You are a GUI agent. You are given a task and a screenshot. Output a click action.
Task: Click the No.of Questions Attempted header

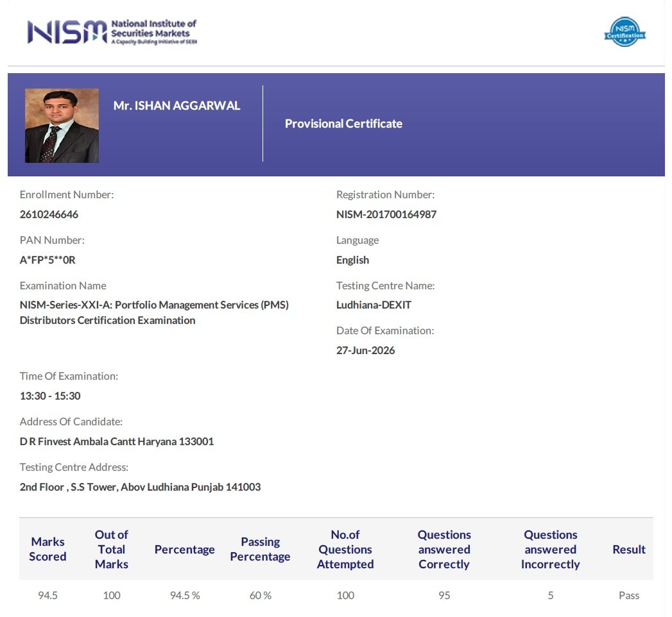[x=345, y=550]
